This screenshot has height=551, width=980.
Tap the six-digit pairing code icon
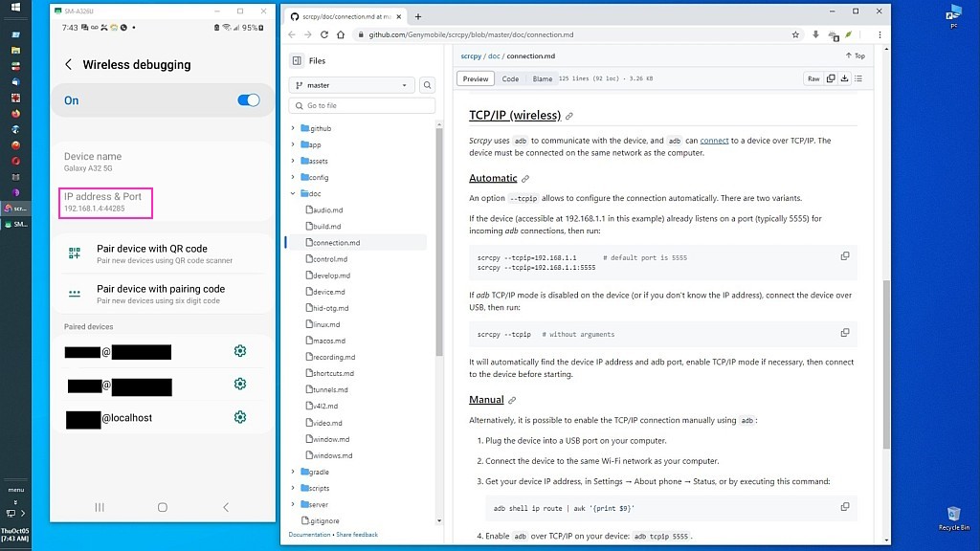click(75, 293)
